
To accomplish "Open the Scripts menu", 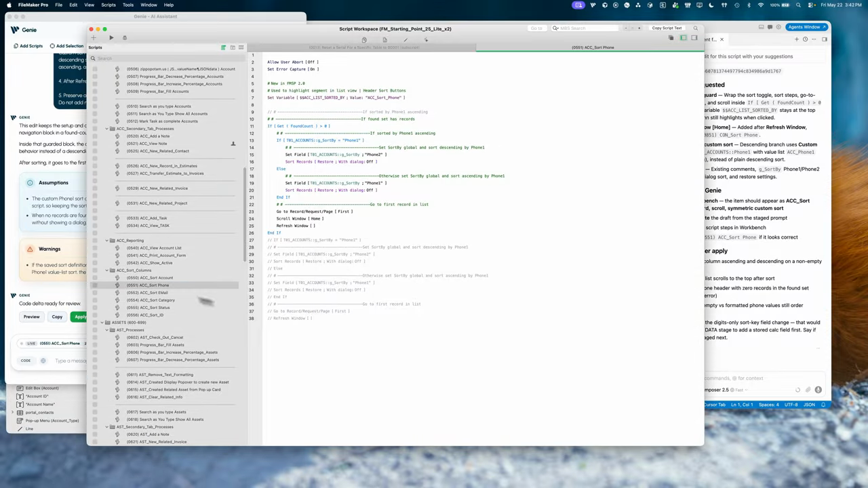I will pos(108,5).
